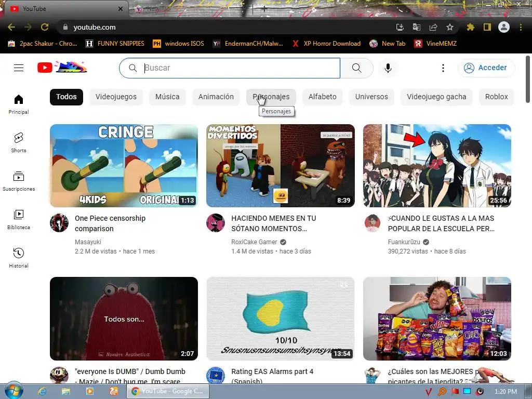
Task: Select the Animación filter chip
Action: click(x=216, y=97)
